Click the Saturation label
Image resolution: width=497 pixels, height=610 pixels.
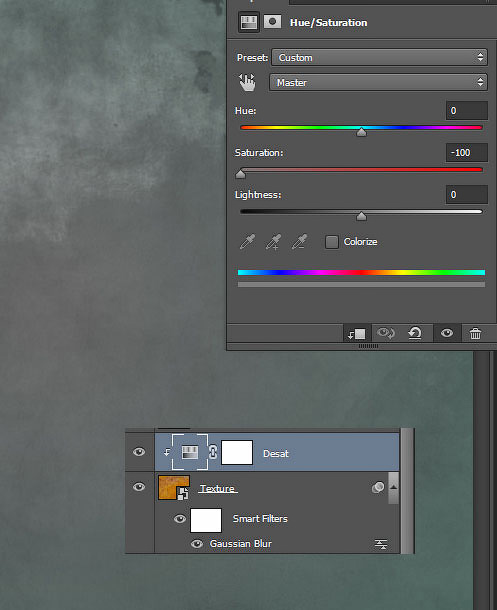click(x=259, y=152)
